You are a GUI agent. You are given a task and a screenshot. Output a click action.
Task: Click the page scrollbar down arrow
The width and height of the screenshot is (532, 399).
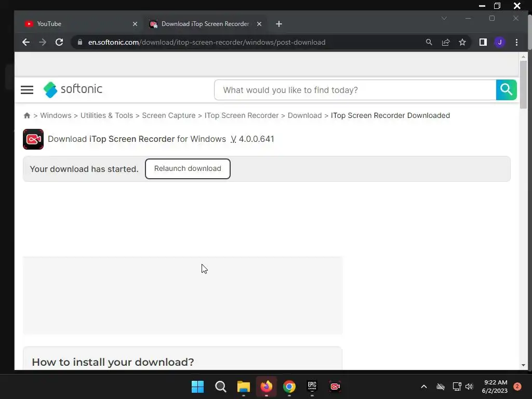523,365
